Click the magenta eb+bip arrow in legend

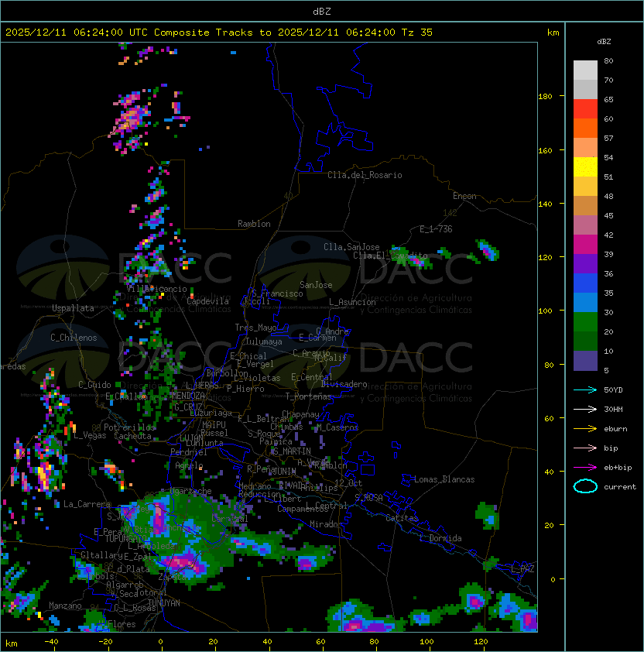coord(585,468)
